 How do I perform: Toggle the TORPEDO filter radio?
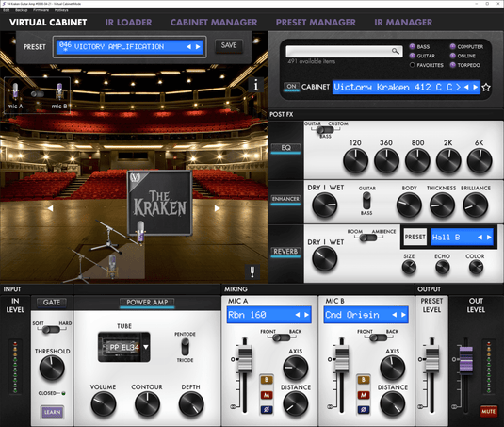click(452, 65)
